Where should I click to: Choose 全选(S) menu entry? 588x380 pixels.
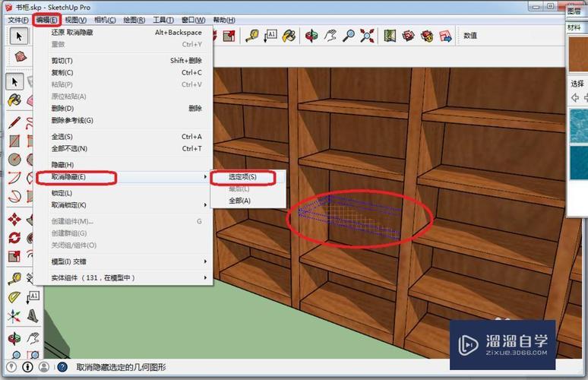point(124,137)
